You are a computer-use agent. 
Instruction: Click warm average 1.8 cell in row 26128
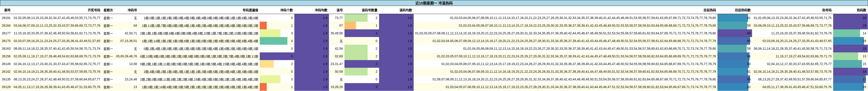click(396, 87)
